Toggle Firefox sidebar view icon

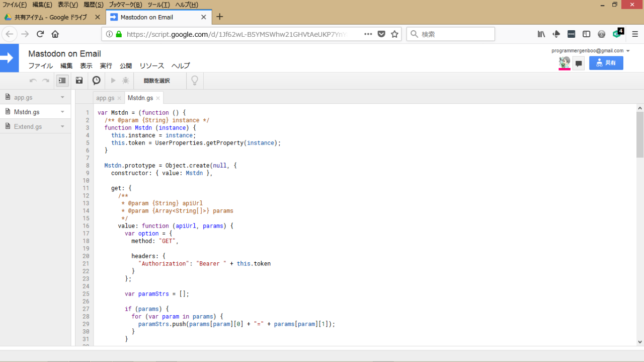(586, 34)
